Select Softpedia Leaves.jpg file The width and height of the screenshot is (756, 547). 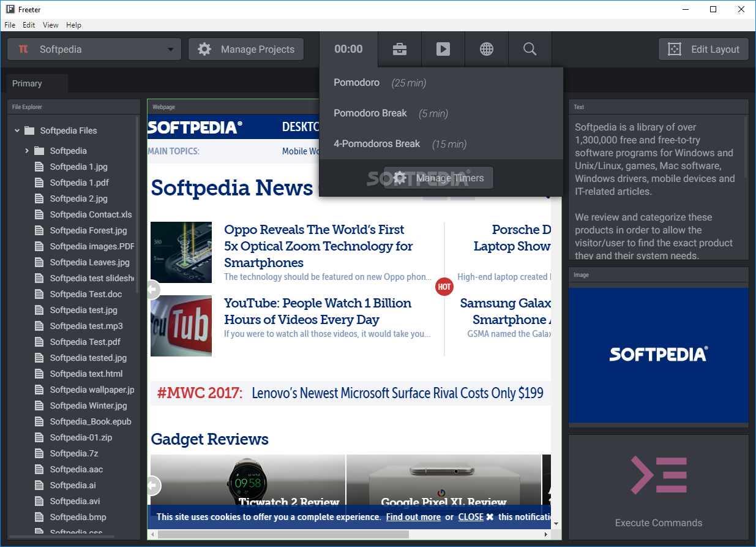89,262
